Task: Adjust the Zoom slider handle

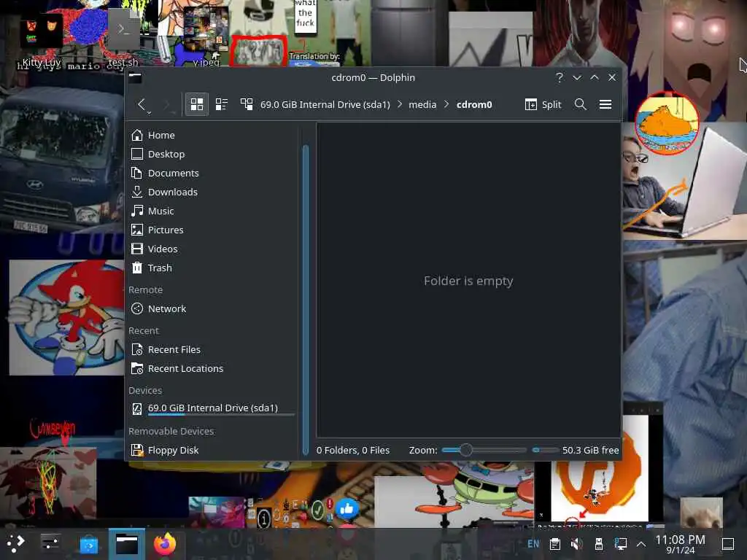Action: point(466,450)
